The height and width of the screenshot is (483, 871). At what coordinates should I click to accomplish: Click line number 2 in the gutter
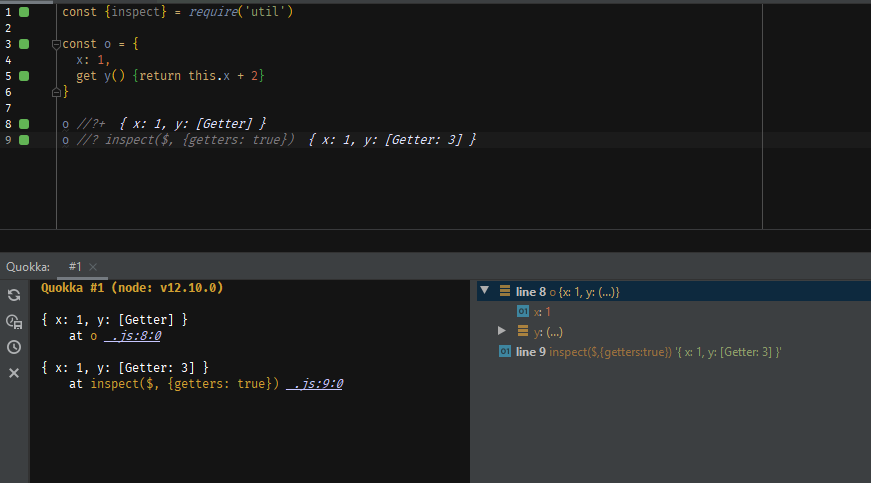(8, 28)
